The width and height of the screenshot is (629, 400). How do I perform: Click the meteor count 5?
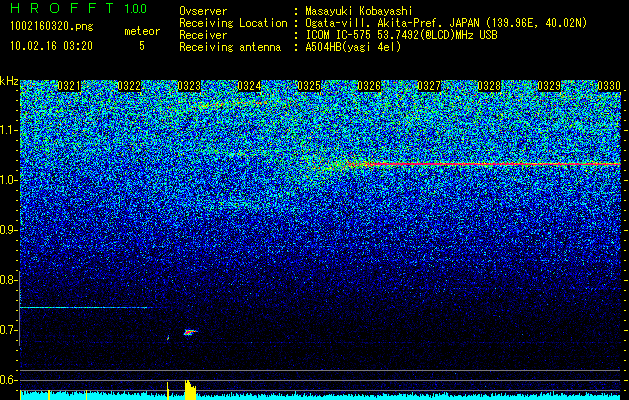pos(142,46)
